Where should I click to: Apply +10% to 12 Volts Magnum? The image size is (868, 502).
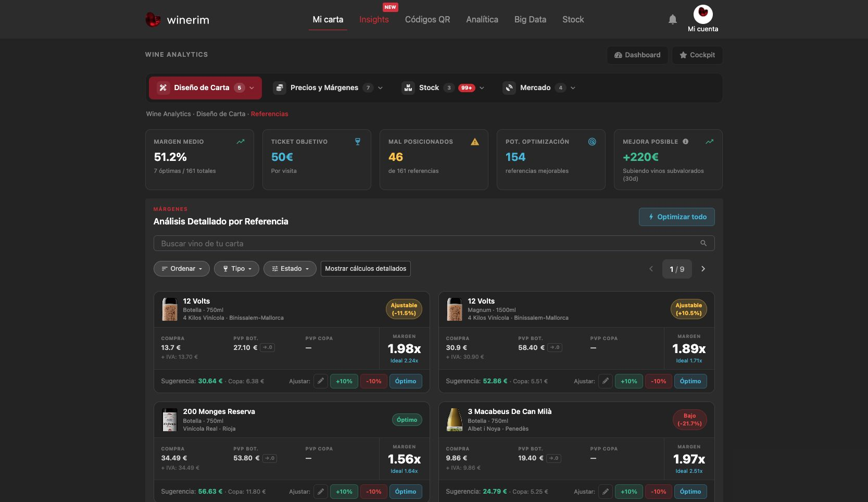(629, 381)
